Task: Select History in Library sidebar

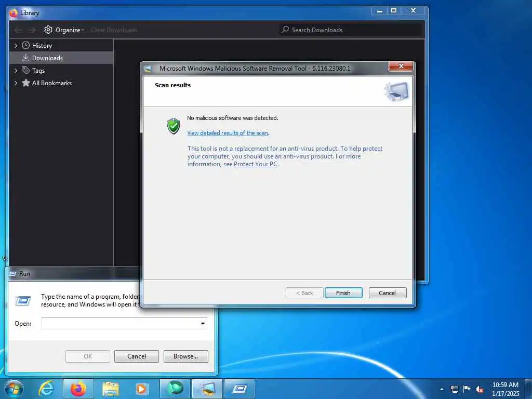Action: [42, 46]
